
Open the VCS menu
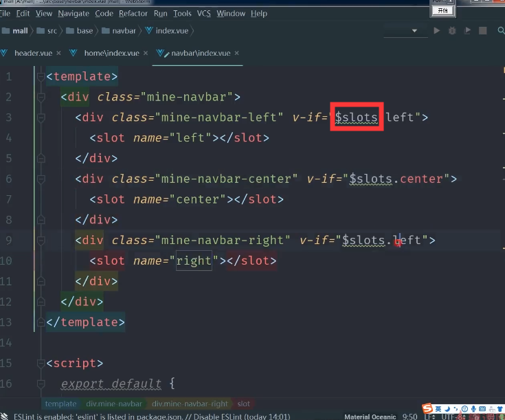point(204,14)
